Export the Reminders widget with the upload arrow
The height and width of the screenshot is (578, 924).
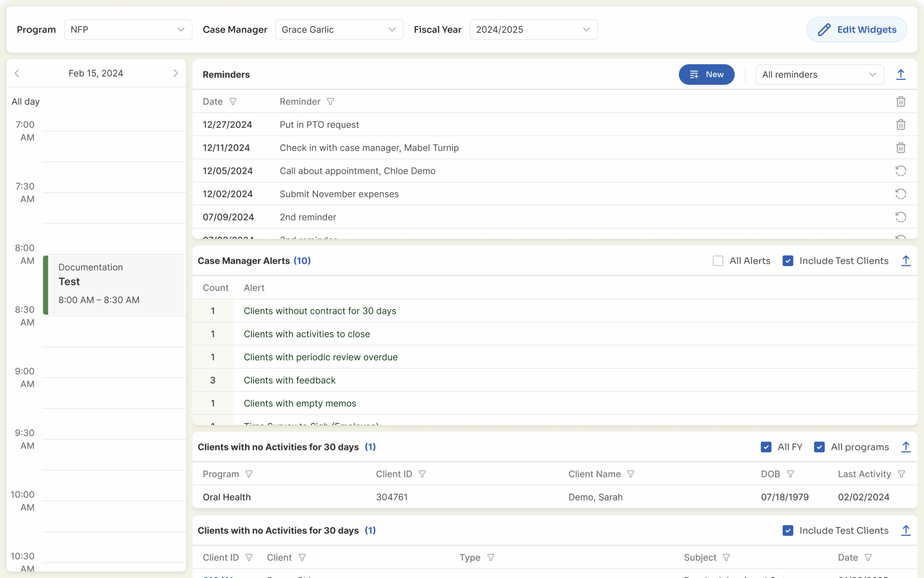[x=900, y=74]
